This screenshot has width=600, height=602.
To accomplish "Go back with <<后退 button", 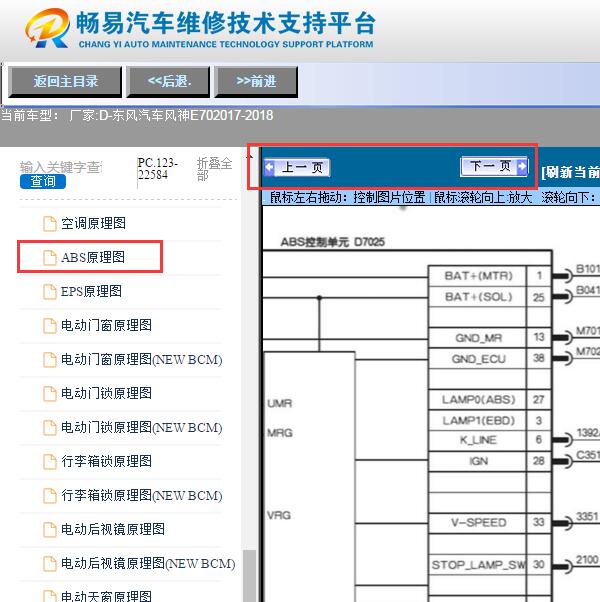I will click(x=169, y=81).
